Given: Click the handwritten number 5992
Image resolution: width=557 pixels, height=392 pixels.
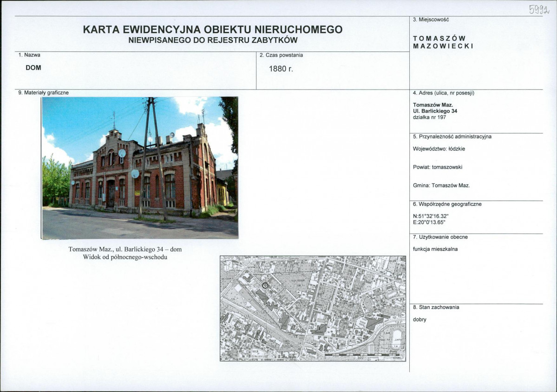Looking at the screenshot, I should [539, 9].
